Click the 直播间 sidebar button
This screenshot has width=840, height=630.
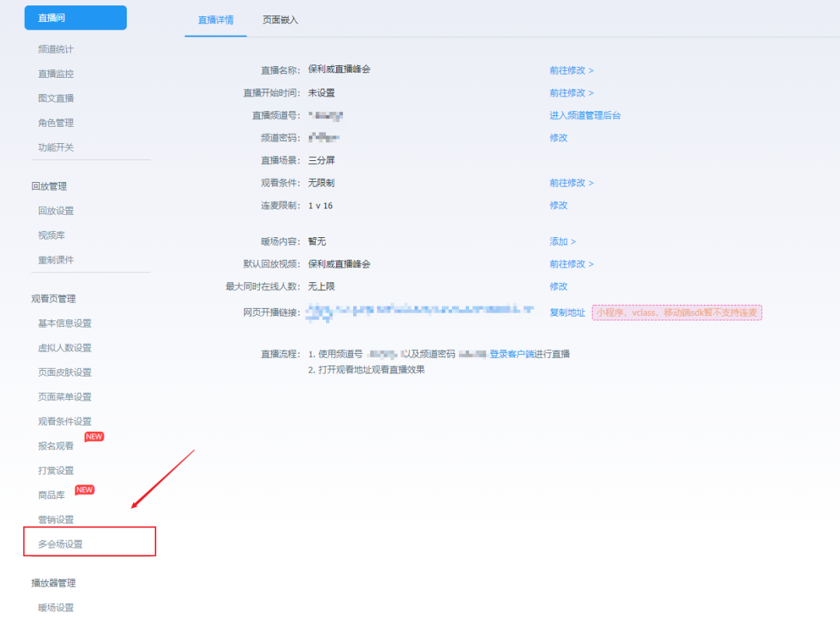click(x=75, y=18)
